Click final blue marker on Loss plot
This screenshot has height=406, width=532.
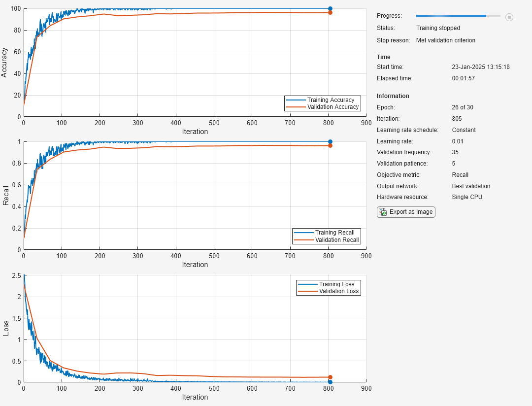330,382
